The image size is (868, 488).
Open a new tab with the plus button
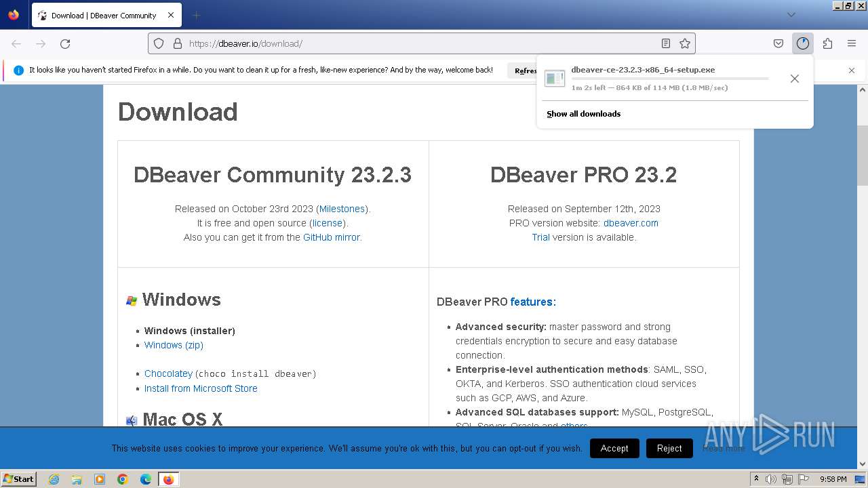pos(196,15)
